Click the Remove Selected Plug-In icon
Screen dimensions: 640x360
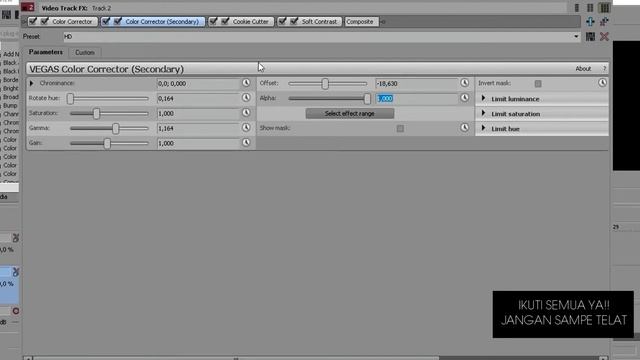[604, 22]
